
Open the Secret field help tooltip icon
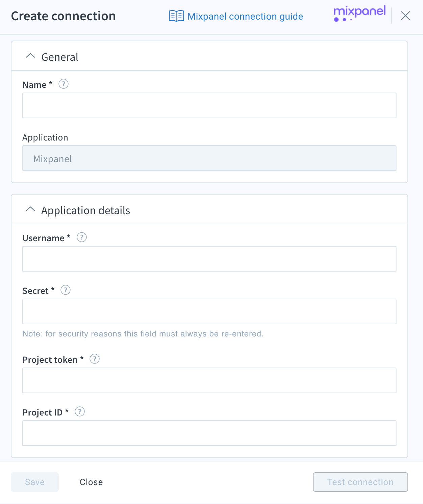(66, 290)
